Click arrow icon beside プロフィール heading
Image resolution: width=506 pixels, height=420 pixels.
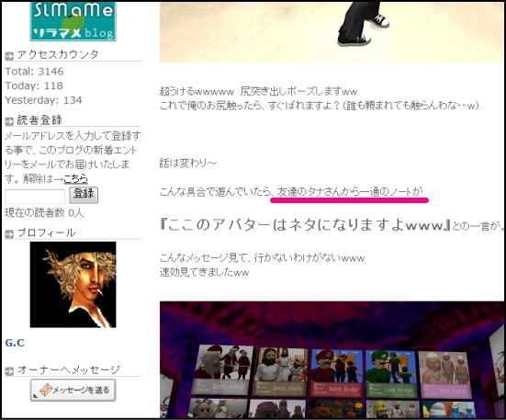pos(9,234)
